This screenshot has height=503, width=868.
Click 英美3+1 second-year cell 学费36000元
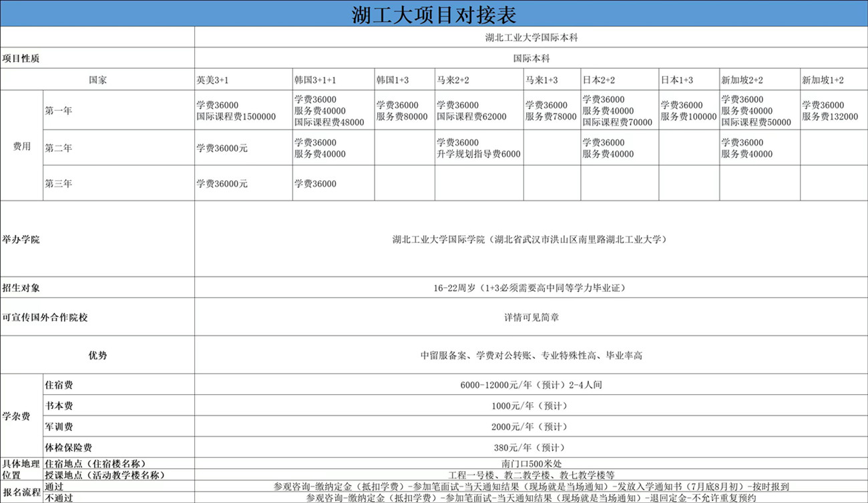click(x=243, y=148)
